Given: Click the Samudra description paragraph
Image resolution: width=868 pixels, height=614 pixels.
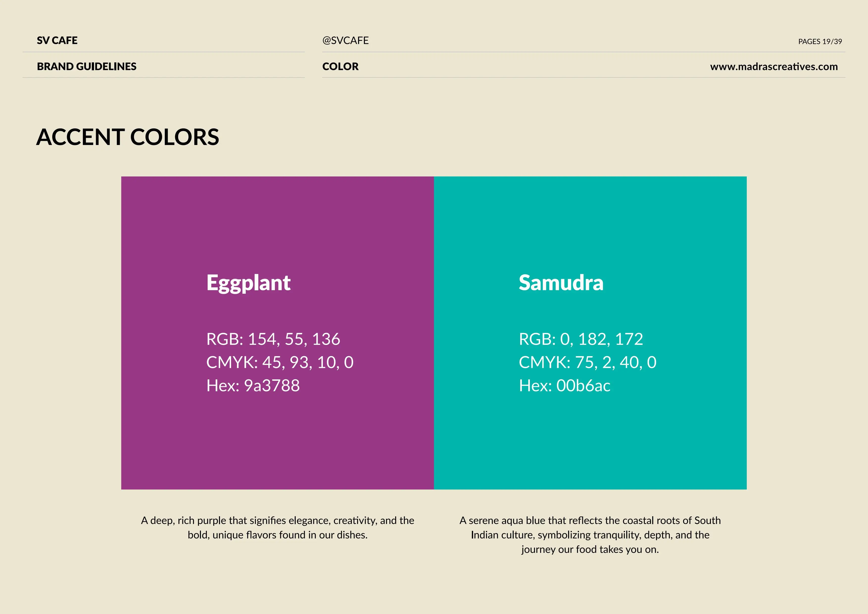Looking at the screenshot, I should [x=590, y=535].
